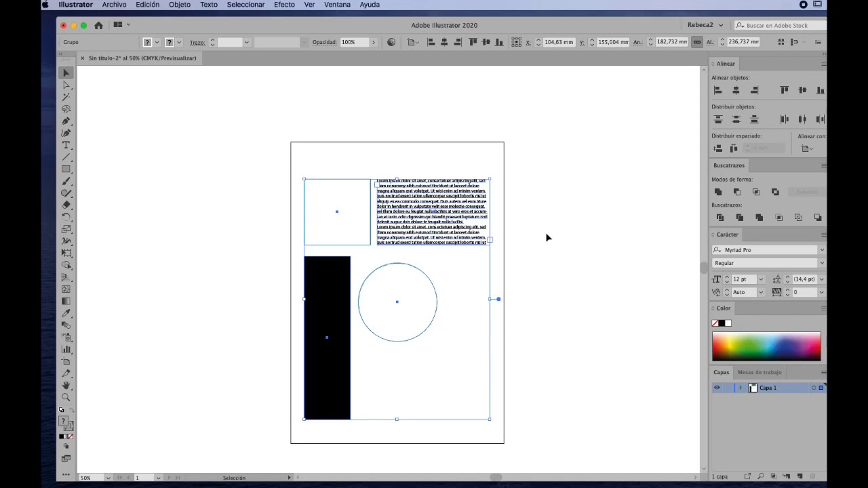Open the Myriad Pro font family dropdown
The height and width of the screenshot is (488, 868).
(822, 250)
